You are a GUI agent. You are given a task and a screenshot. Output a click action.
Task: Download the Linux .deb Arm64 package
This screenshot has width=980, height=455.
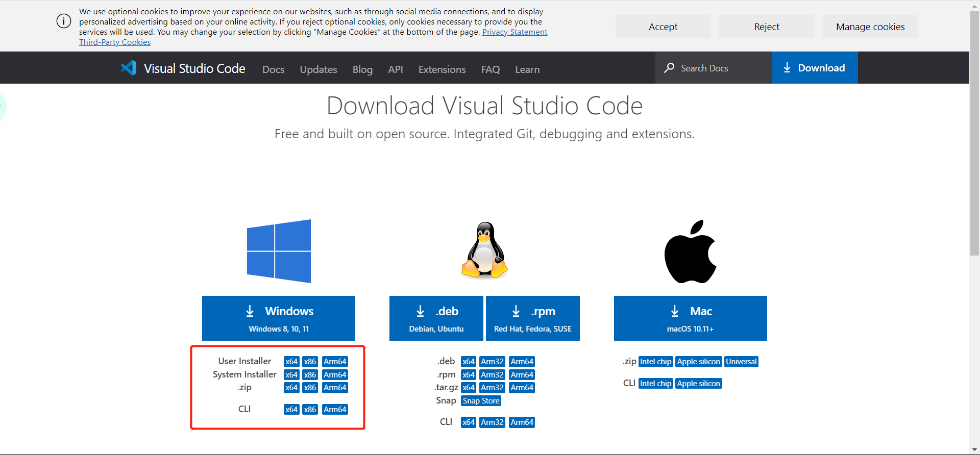(522, 362)
